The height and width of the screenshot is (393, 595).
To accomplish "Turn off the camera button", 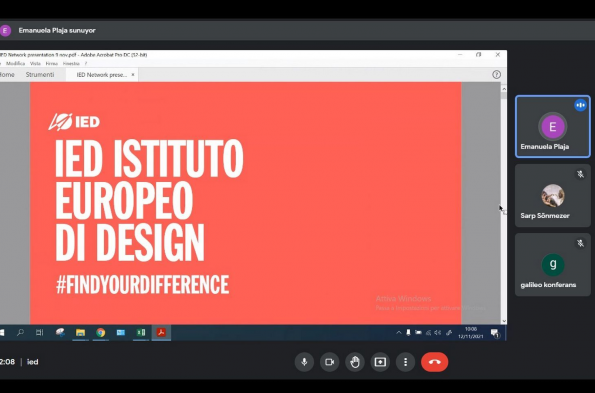I will point(329,362).
